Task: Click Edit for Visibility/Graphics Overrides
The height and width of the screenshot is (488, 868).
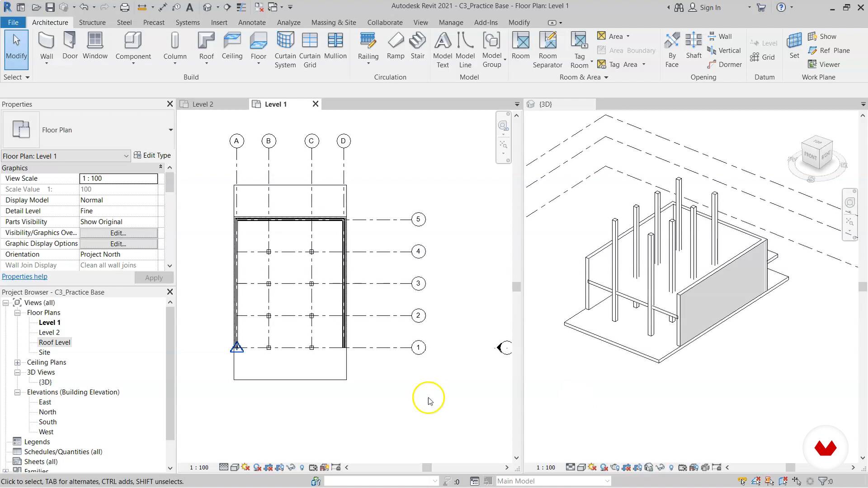Action: [x=118, y=233]
